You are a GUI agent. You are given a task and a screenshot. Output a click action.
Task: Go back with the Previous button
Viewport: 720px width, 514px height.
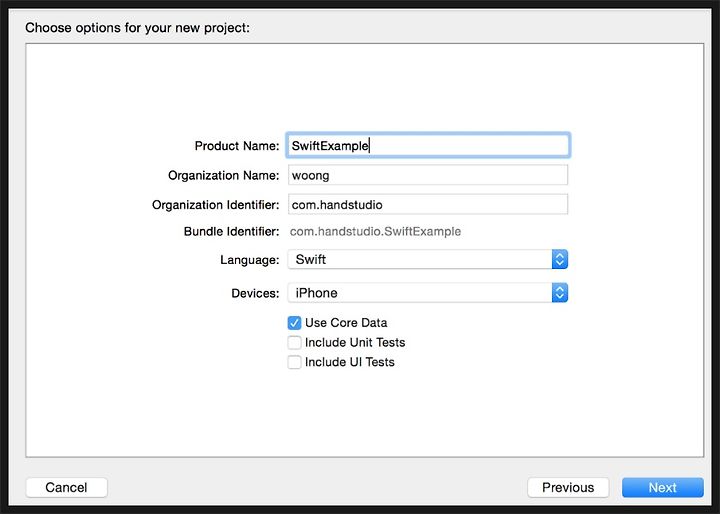[568, 487]
